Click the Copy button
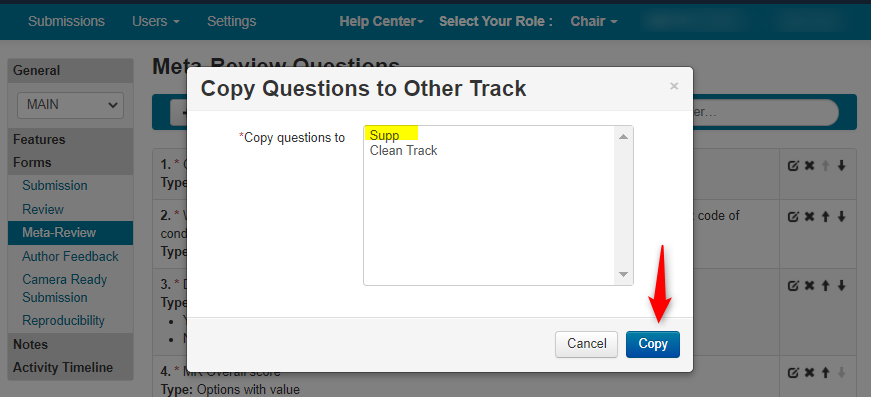This screenshot has height=397, width=871. tap(653, 344)
